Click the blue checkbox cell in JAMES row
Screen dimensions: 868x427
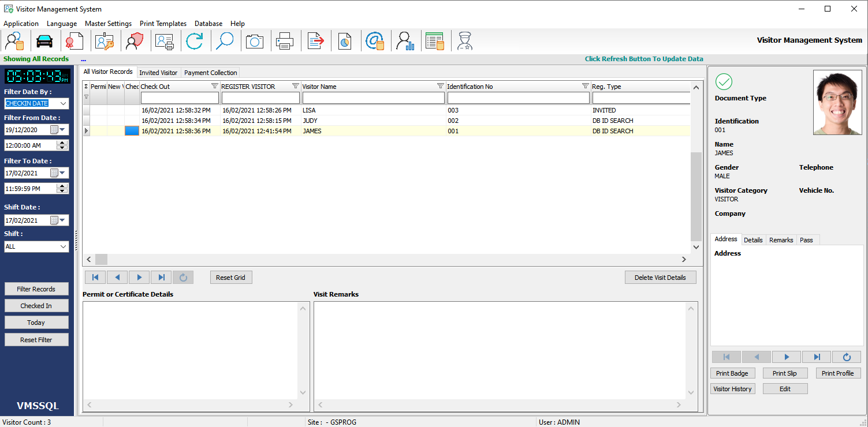click(132, 131)
